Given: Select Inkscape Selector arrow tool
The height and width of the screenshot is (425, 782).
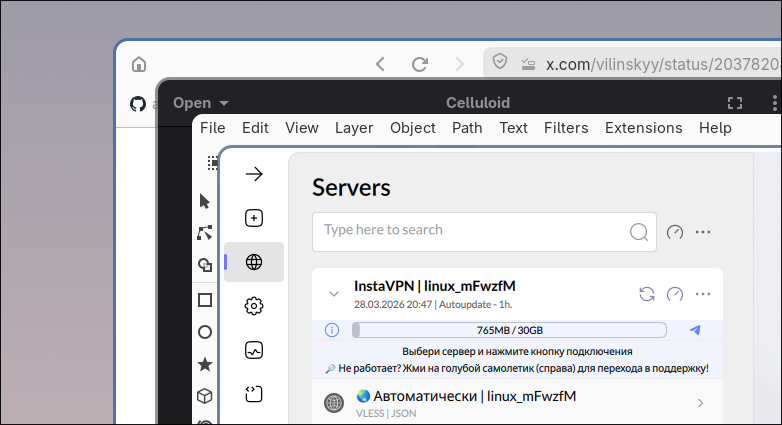Looking at the screenshot, I should point(204,201).
